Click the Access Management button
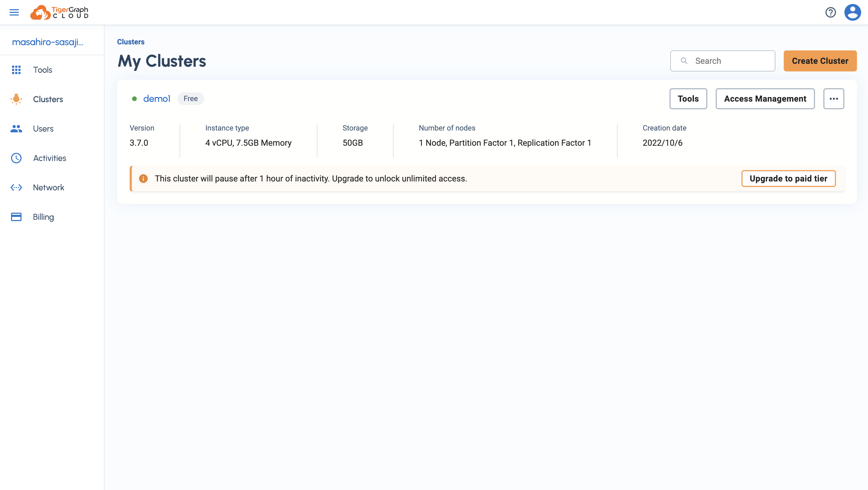Image resolution: width=868 pixels, height=490 pixels. [765, 99]
